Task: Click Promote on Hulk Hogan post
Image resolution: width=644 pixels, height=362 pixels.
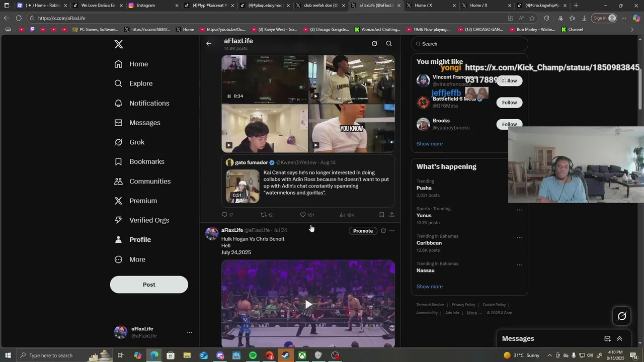Action: [x=363, y=231]
